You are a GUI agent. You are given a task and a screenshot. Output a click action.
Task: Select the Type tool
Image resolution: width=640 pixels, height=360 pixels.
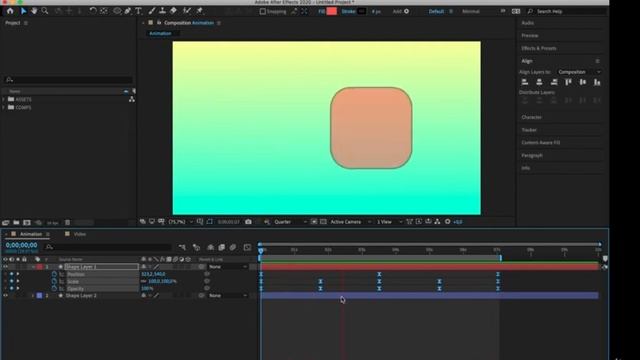[138, 11]
